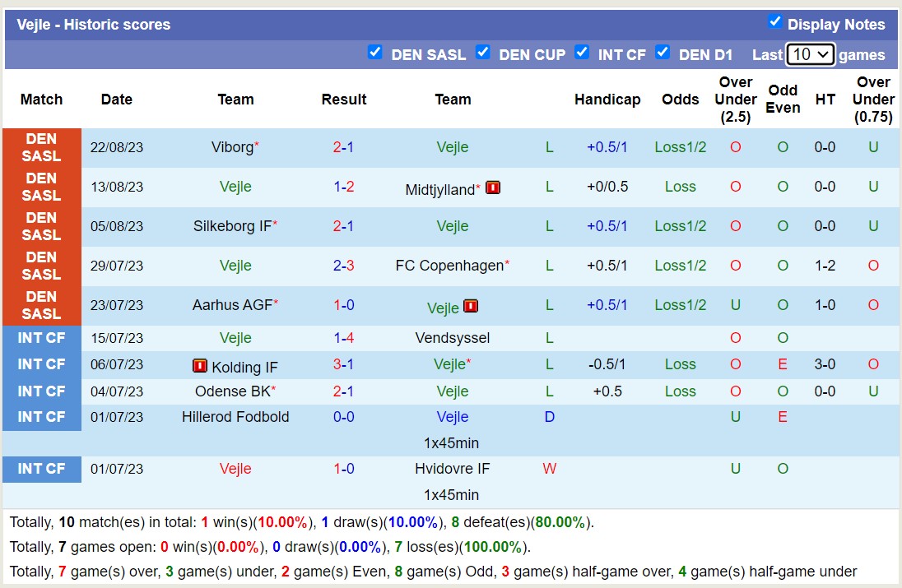Viewport: 902px width, 588px height.
Task: Click the INT CF badge on Vendsyssel row
Action: tap(41, 338)
